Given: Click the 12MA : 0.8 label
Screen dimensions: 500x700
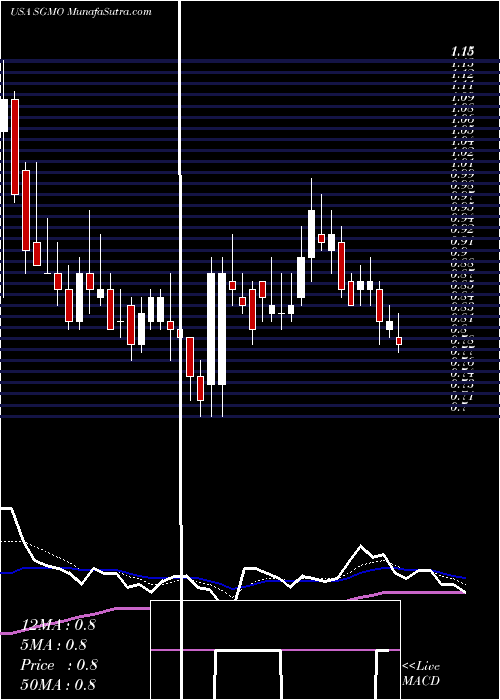Looking at the screenshot, I should click(x=58, y=625).
